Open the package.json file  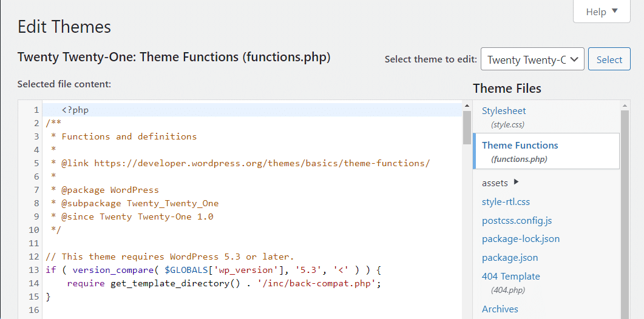point(510,258)
